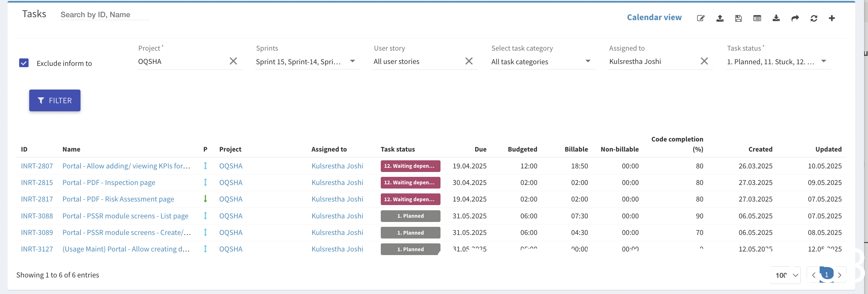This screenshot has height=294, width=868.
Task: Expand the Task status filter dropdown
Action: click(823, 61)
